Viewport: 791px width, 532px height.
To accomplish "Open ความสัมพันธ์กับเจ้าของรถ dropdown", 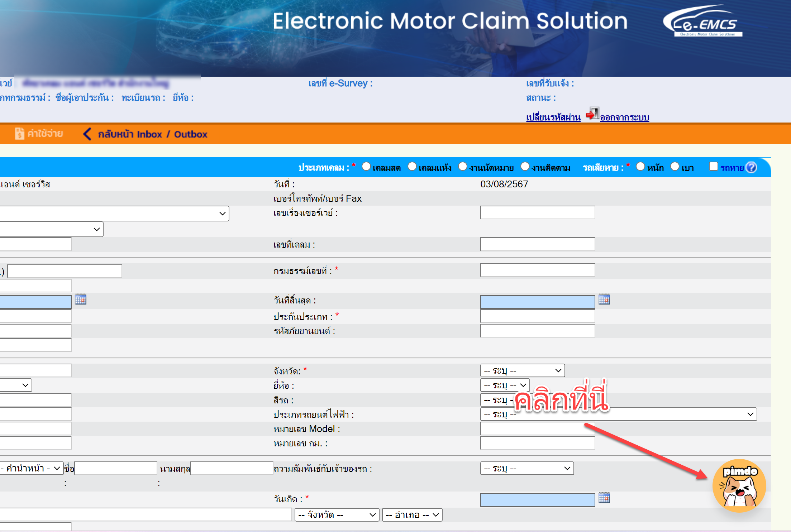I will (x=526, y=468).
